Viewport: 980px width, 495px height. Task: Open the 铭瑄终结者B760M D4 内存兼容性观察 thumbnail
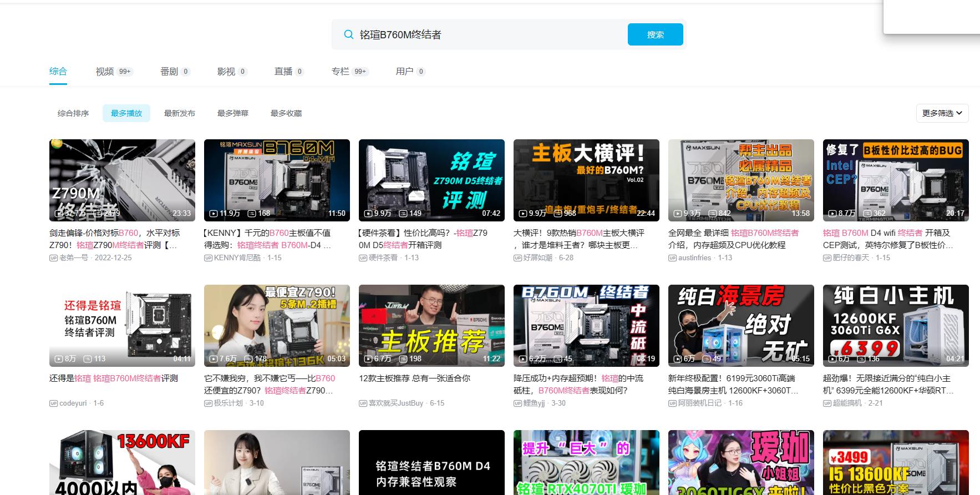[431, 462]
